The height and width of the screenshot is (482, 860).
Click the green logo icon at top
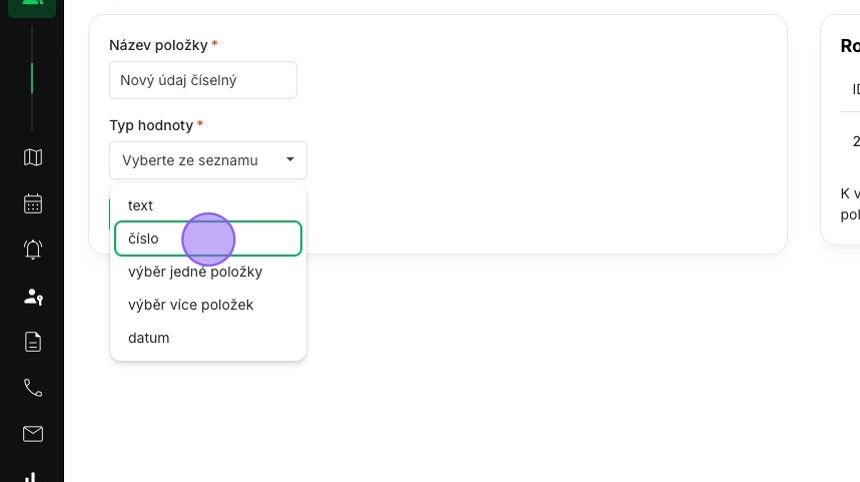(32, 5)
